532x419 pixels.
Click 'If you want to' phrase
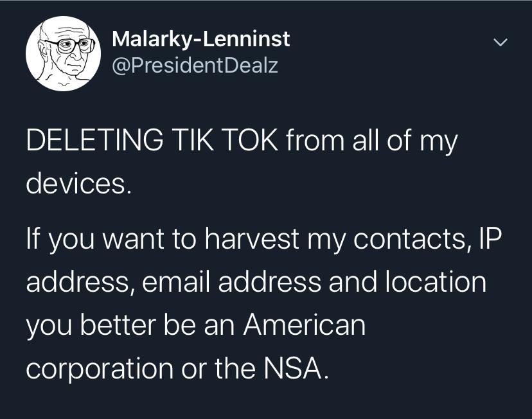pyautogui.click(x=111, y=239)
